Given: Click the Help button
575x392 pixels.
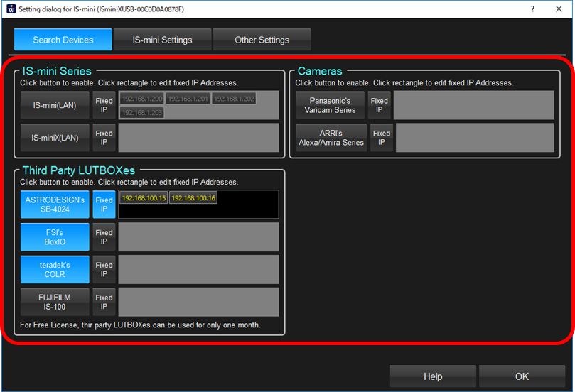Looking at the screenshot, I should (433, 376).
